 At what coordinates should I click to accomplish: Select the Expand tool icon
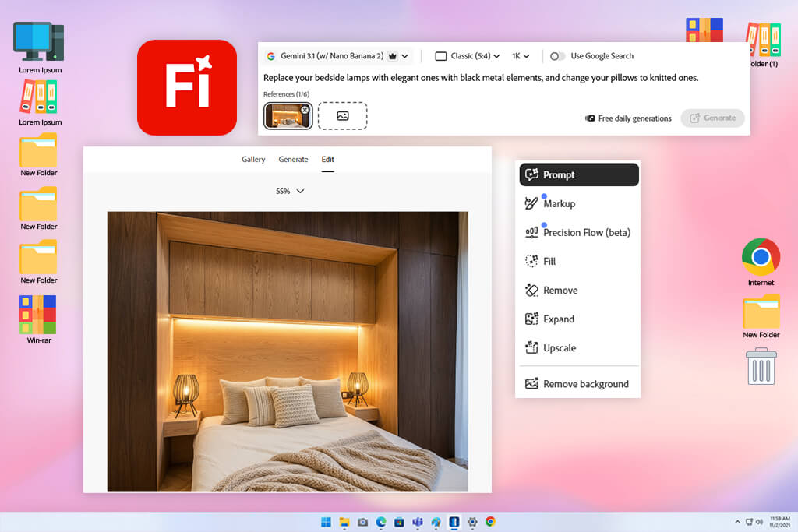(531, 319)
